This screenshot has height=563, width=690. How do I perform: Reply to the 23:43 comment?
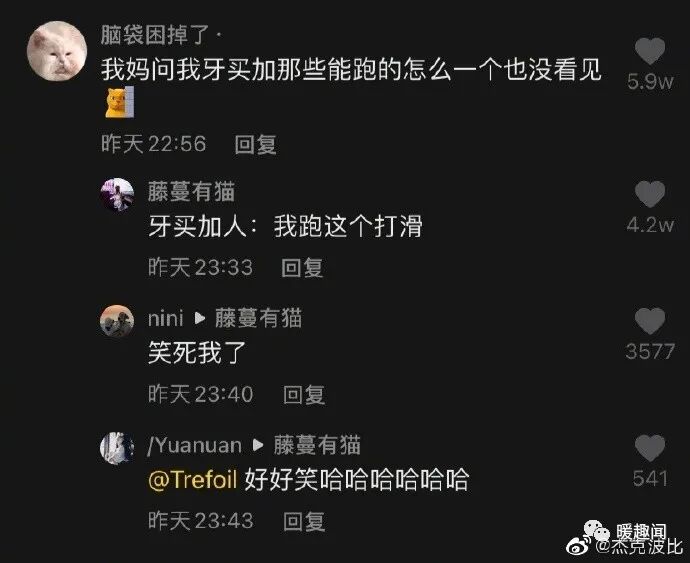pos(304,521)
